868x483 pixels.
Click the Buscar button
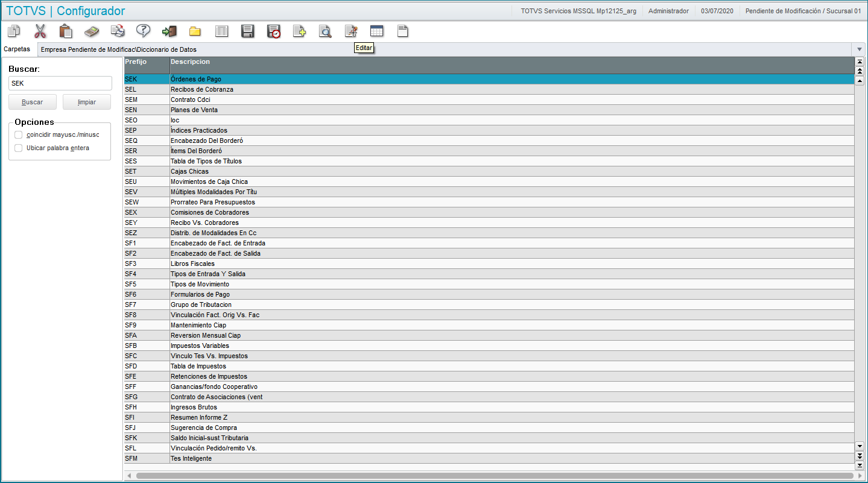coord(33,102)
